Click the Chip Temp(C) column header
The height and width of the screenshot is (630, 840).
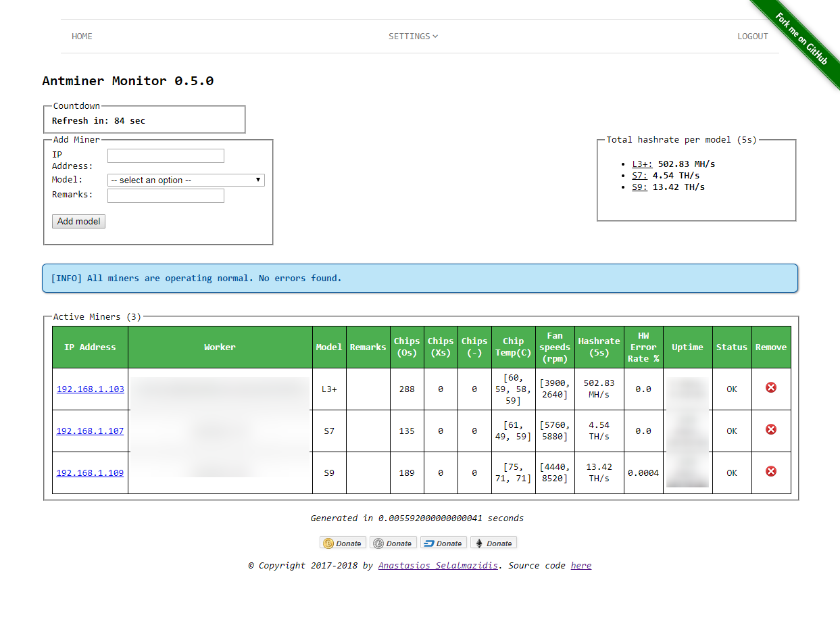pyautogui.click(x=514, y=347)
